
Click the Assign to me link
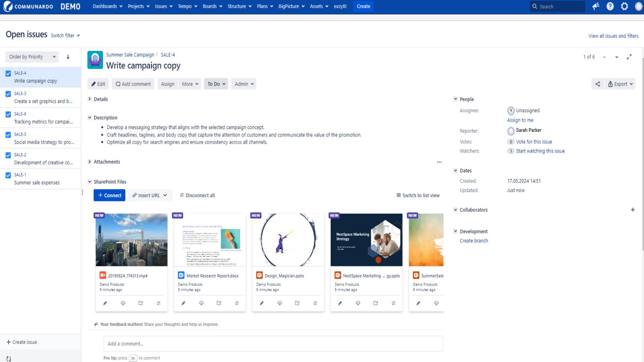coord(520,120)
